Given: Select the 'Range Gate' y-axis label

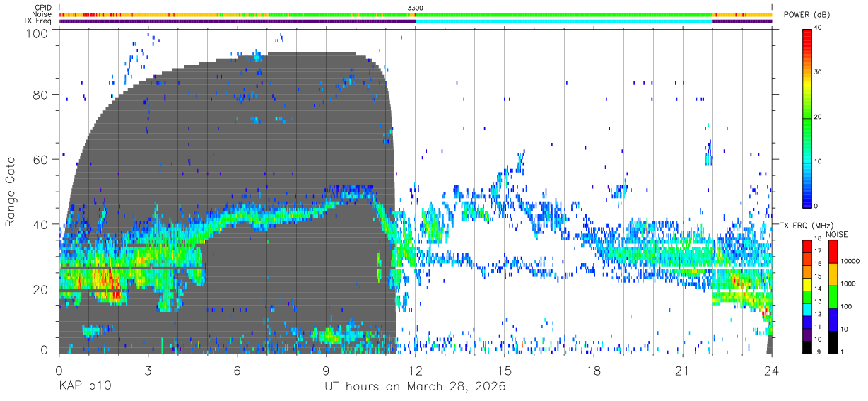Looking at the screenshot, I should click(x=11, y=191).
